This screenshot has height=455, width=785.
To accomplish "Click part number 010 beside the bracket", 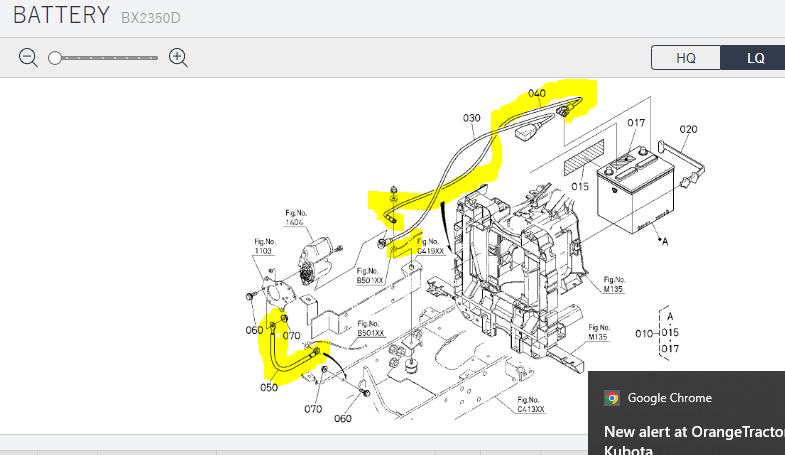I will coord(644,333).
